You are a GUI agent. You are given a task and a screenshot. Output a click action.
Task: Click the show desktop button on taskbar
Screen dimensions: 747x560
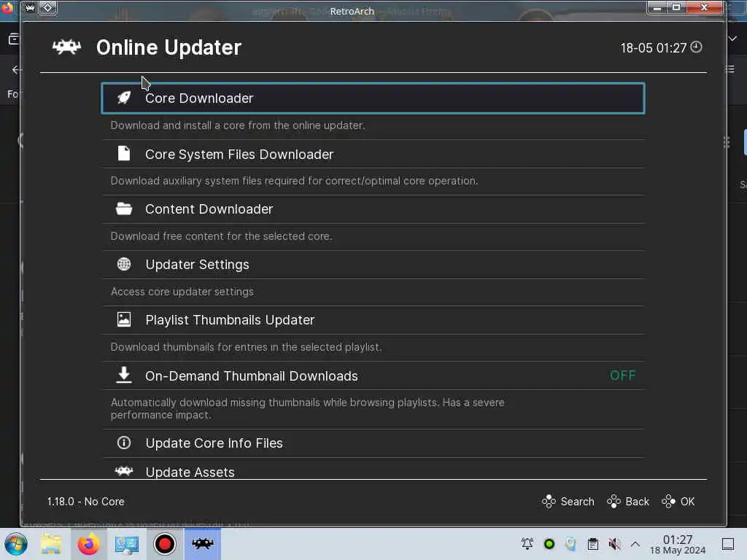728,544
